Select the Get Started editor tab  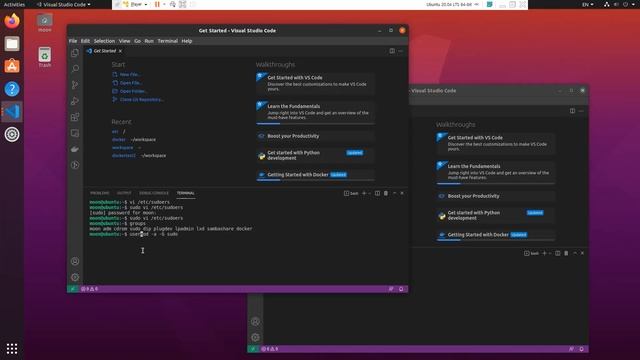pyautogui.click(x=104, y=51)
